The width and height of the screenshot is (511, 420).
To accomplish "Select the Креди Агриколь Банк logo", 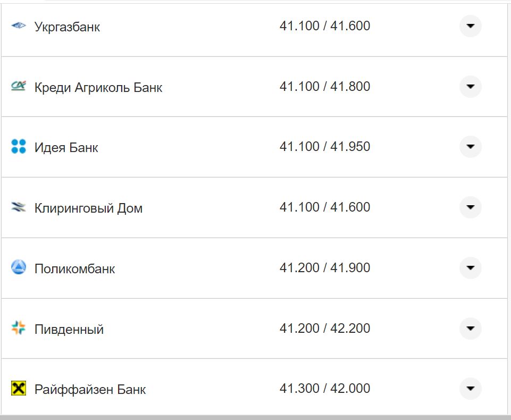I will (19, 86).
